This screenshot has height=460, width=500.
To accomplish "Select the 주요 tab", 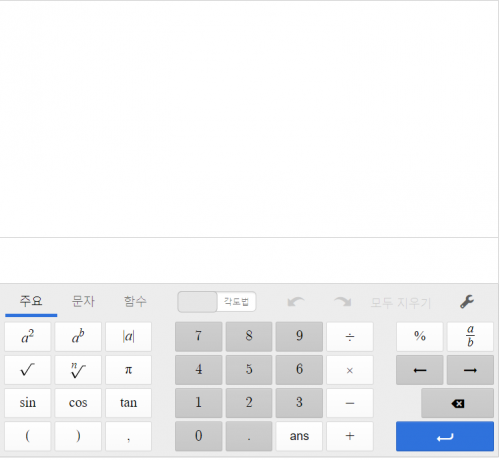I will [x=31, y=301].
